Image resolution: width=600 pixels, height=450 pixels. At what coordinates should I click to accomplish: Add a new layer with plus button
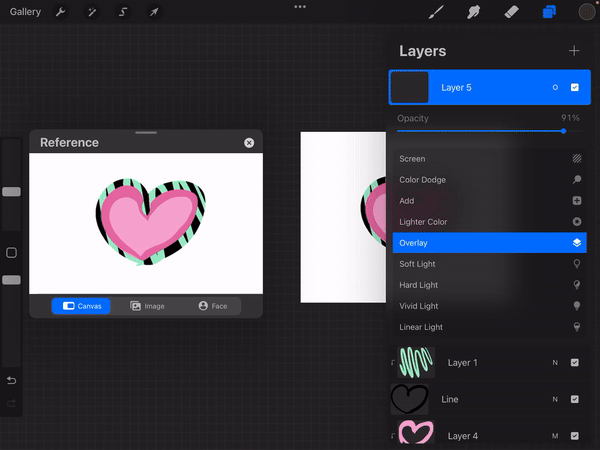click(574, 50)
